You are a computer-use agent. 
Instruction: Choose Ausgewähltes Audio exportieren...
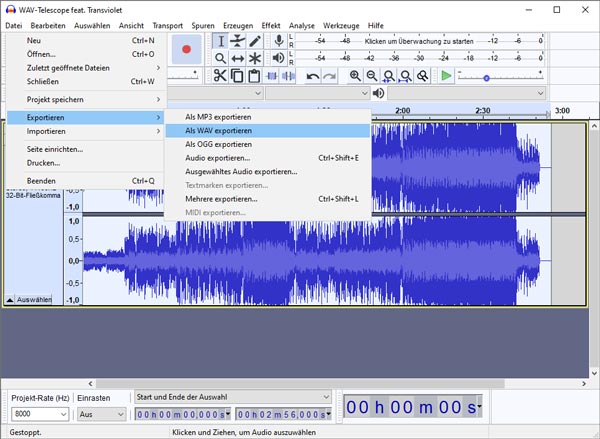(x=268, y=171)
